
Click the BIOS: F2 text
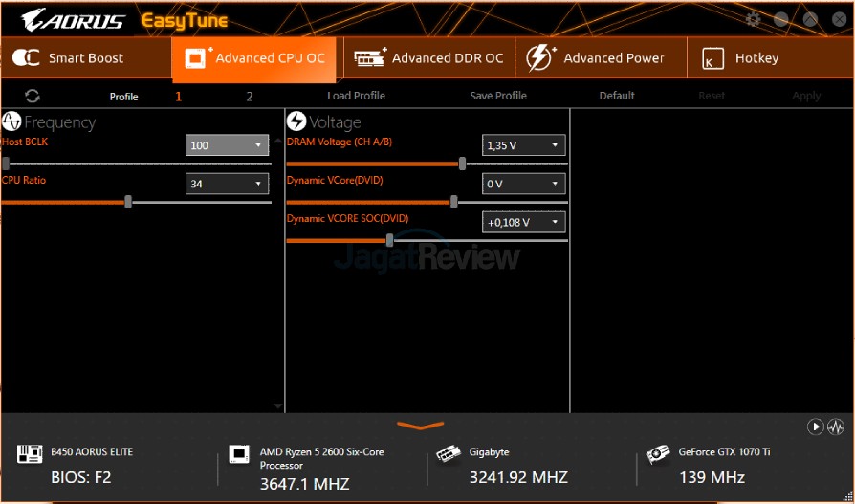(80, 478)
